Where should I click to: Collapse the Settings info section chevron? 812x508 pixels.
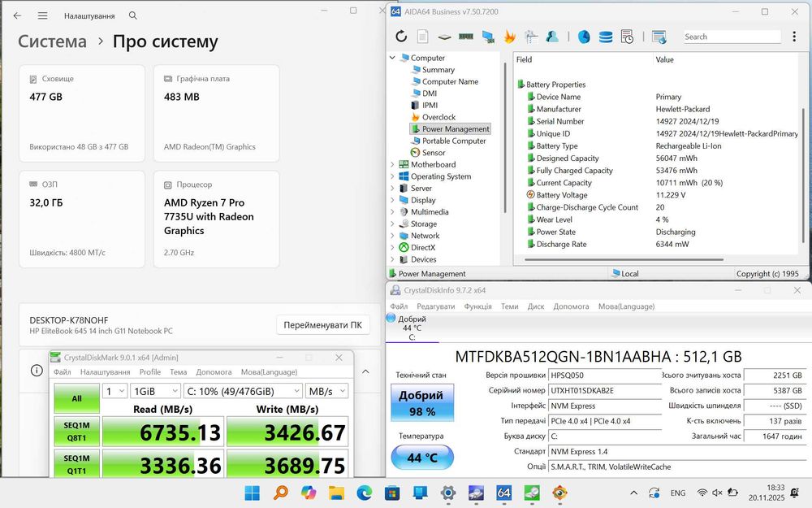[x=365, y=371]
